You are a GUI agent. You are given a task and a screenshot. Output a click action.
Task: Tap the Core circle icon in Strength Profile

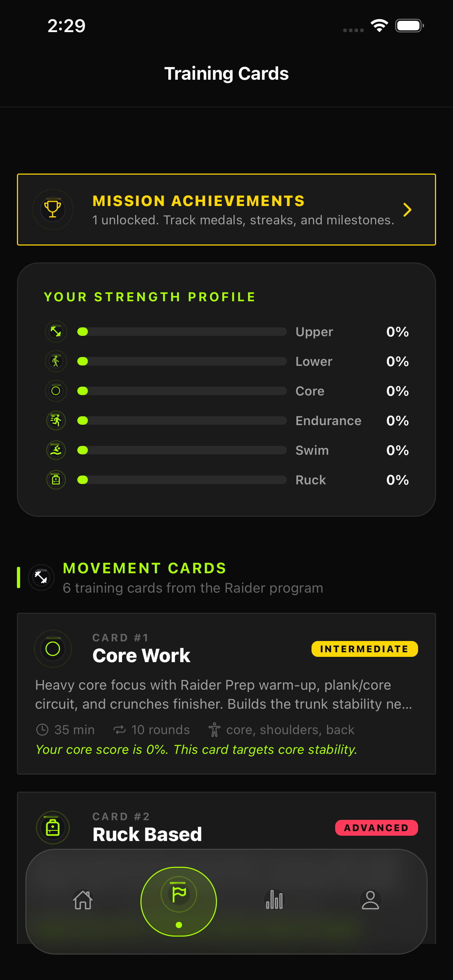pos(56,391)
